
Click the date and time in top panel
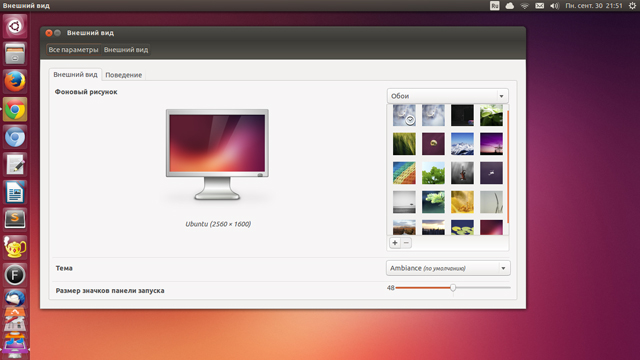click(x=593, y=6)
